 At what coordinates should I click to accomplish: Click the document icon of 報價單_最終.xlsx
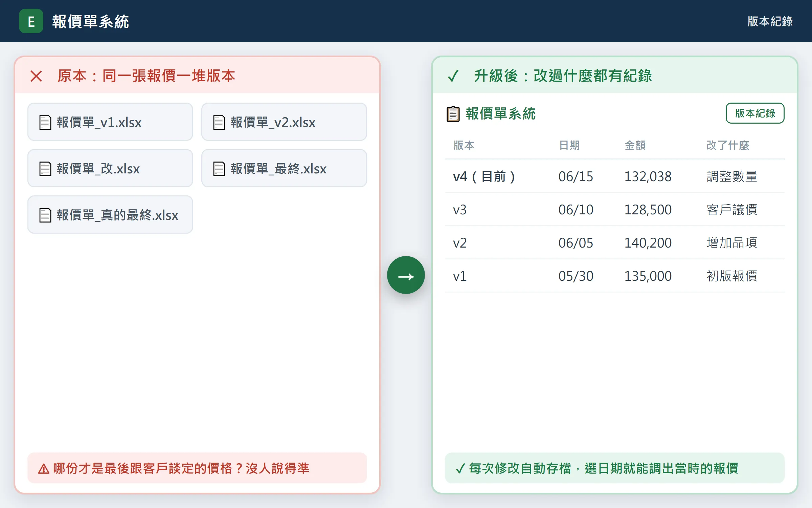coord(219,169)
